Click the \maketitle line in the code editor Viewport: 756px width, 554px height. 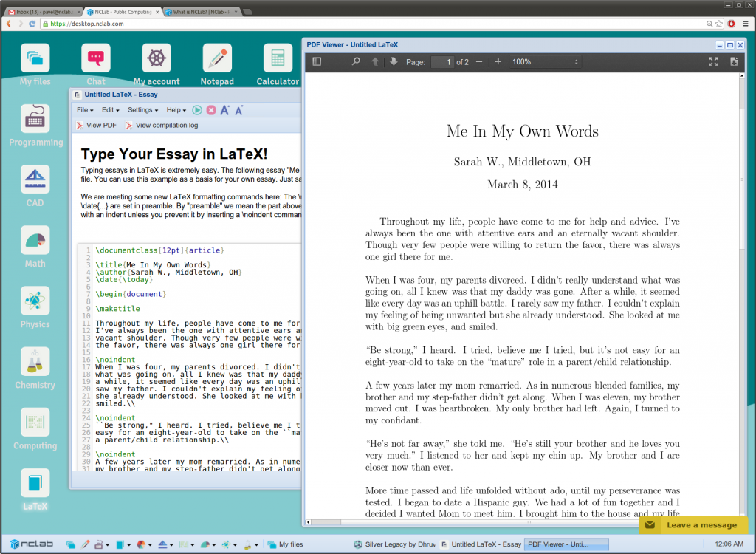(x=117, y=309)
